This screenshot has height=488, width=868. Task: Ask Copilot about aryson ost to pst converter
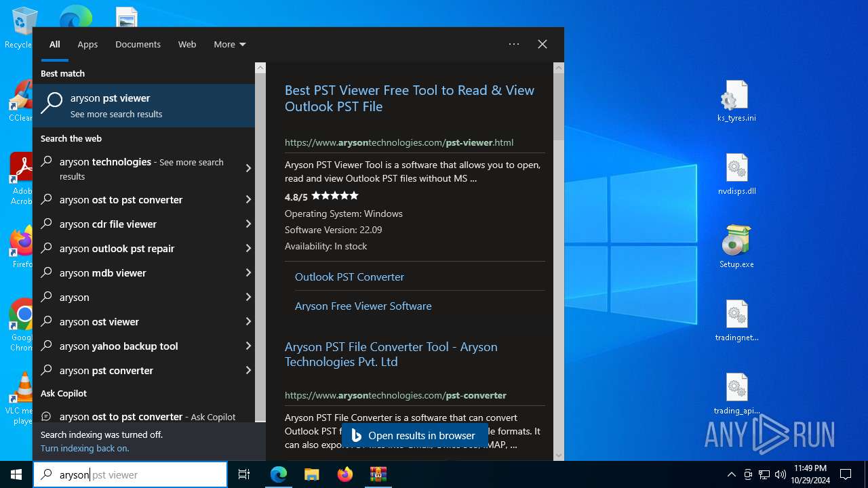tap(144, 415)
